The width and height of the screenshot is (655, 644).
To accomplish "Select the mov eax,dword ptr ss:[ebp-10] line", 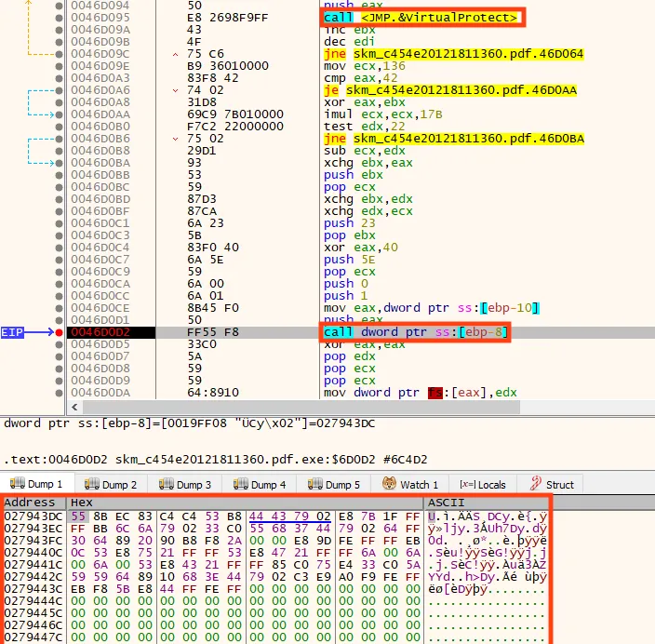I will tap(432, 308).
